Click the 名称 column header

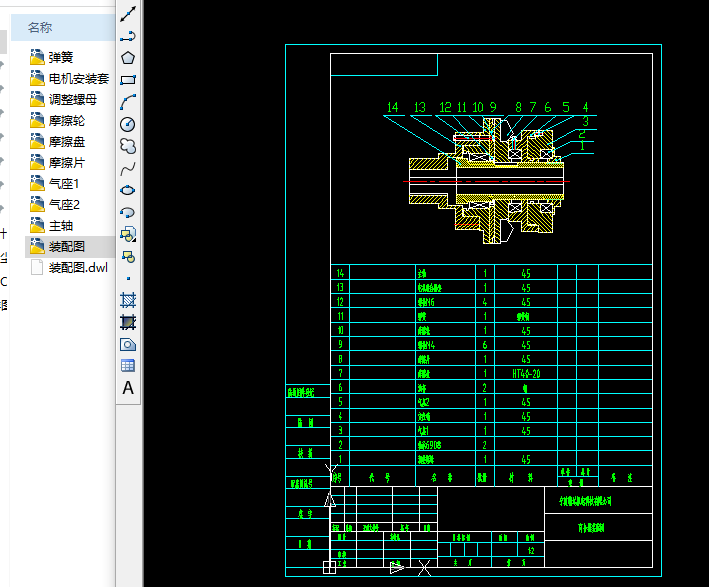click(40, 27)
